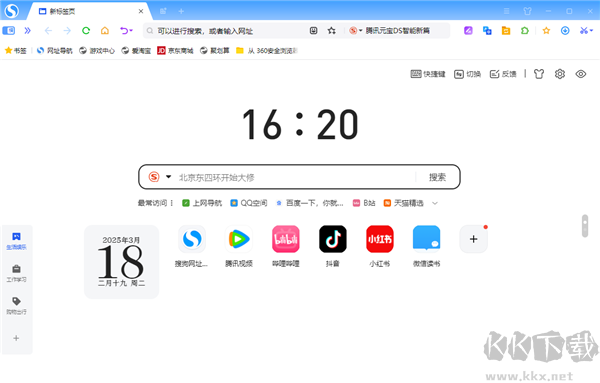Open 天猫精选 quick link
The height and width of the screenshot is (383, 600).
pyautogui.click(x=404, y=203)
